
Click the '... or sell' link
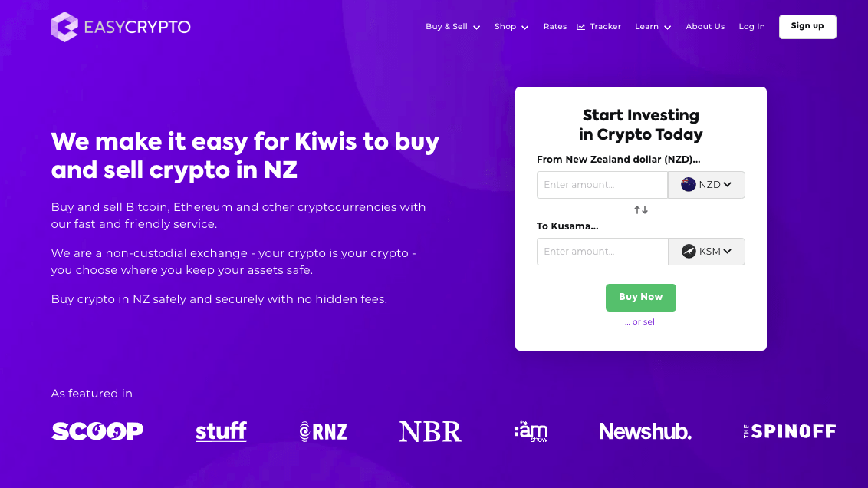click(641, 321)
